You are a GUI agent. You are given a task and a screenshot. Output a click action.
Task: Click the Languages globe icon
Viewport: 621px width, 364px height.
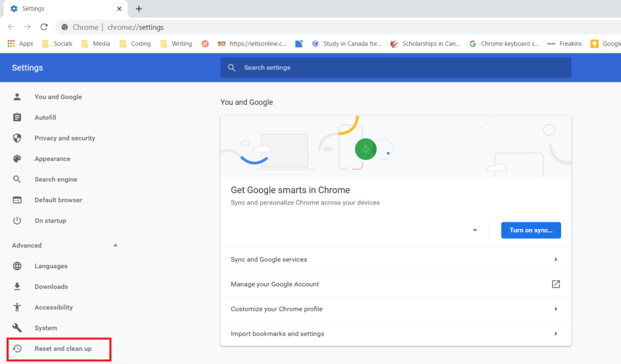[17, 265]
